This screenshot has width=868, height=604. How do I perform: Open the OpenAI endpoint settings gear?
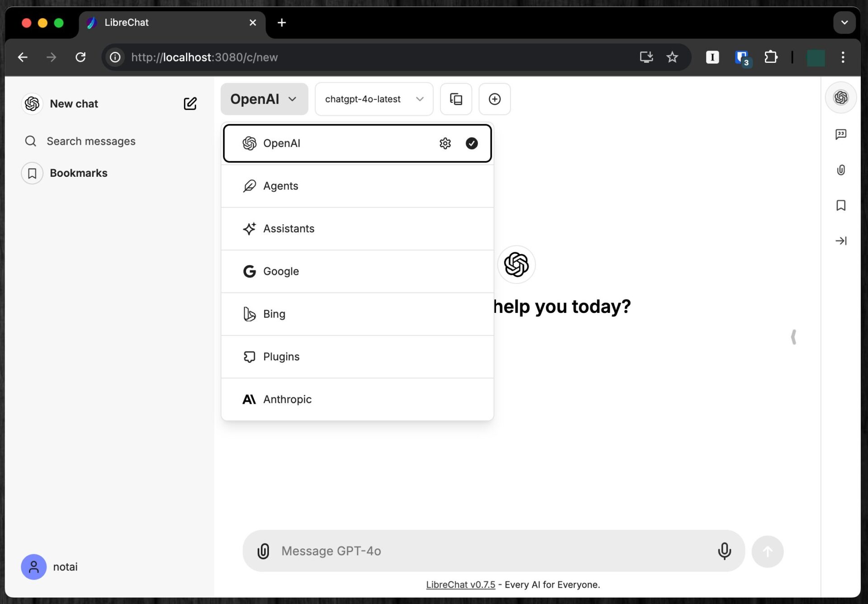[x=445, y=143]
